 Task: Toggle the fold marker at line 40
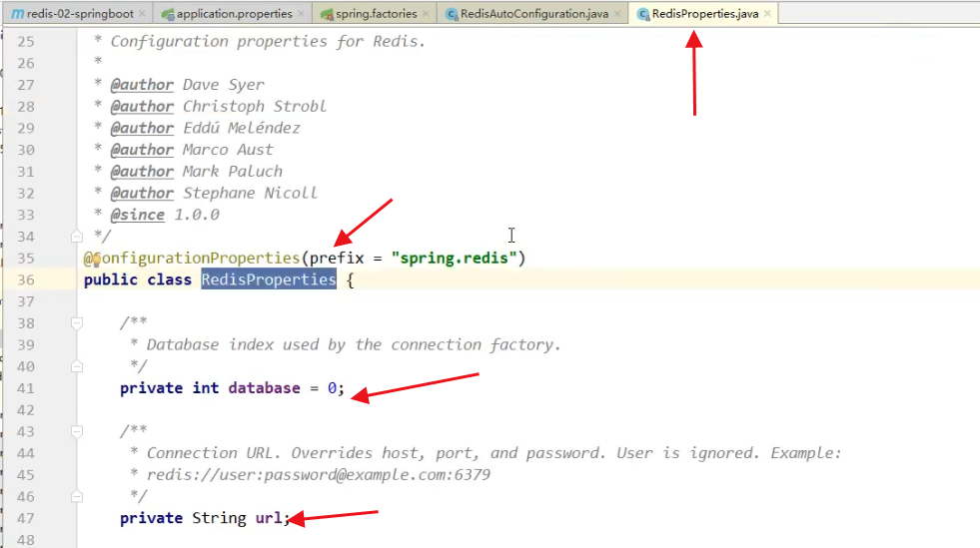pyautogui.click(x=77, y=366)
